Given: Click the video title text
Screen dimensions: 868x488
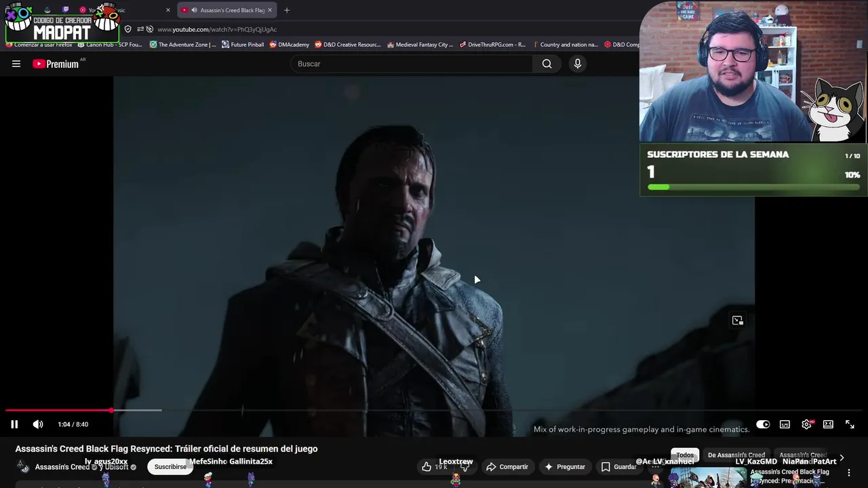Looking at the screenshot, I should [166, 449].
